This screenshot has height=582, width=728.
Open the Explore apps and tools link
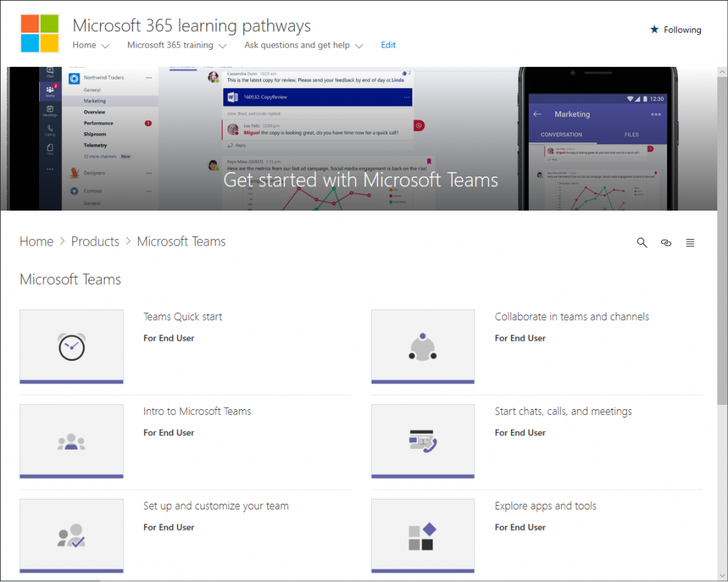pyautogui.click(x=545, y=506)
